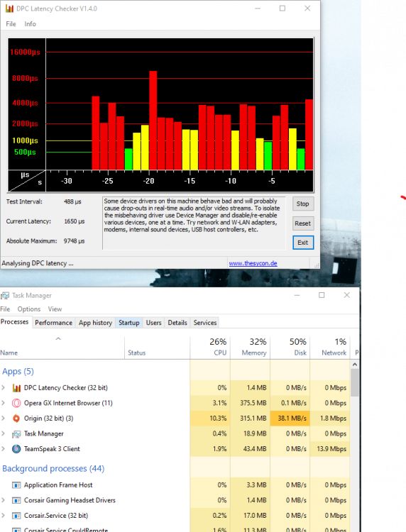The image size is (406, 532).
Task: Expand the Task Manager process group
Action: pyautogui.click(x=4, y=433)
